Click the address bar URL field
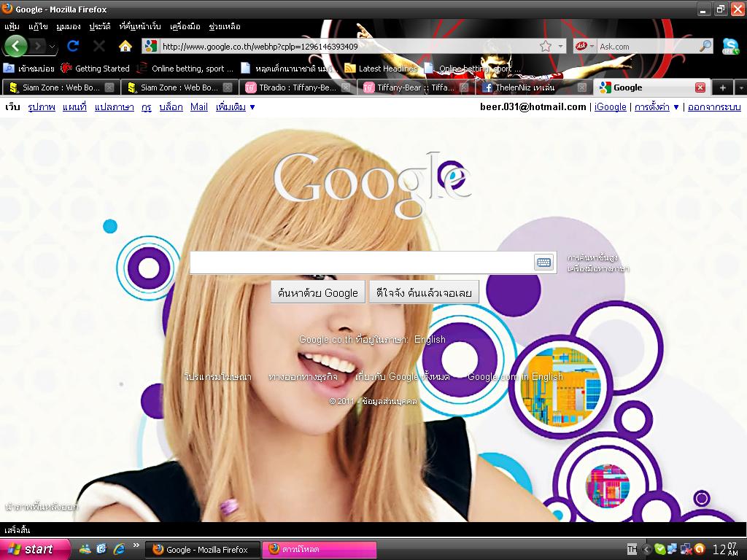 (x=349, y=46)
